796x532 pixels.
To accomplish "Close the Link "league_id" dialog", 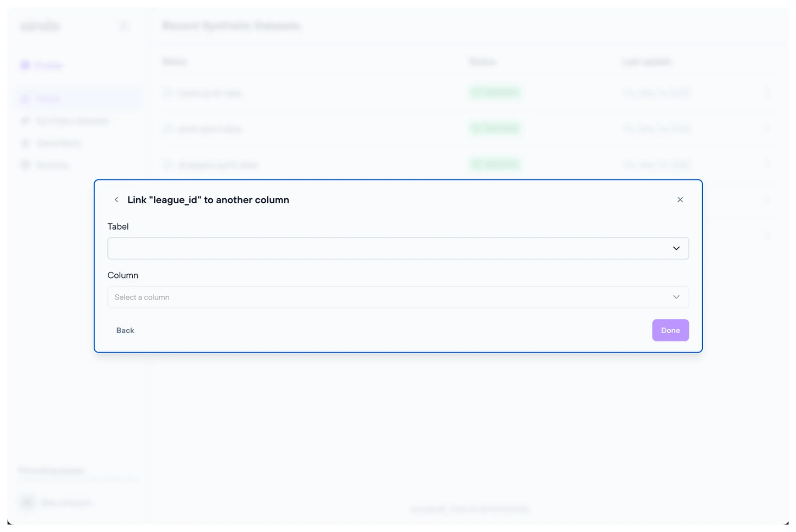I will 680,200.
